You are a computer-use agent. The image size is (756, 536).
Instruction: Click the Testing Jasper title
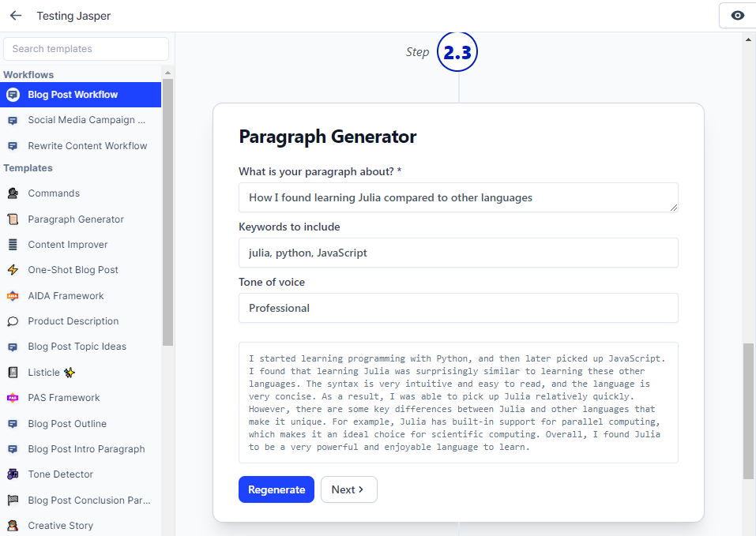coord(73,16)
